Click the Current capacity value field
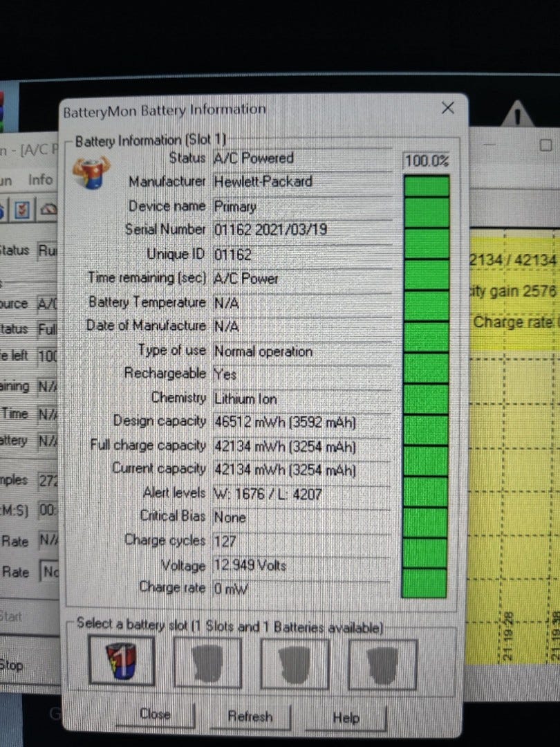Viewport: 560px width, 747px height. tap(302, 470)
